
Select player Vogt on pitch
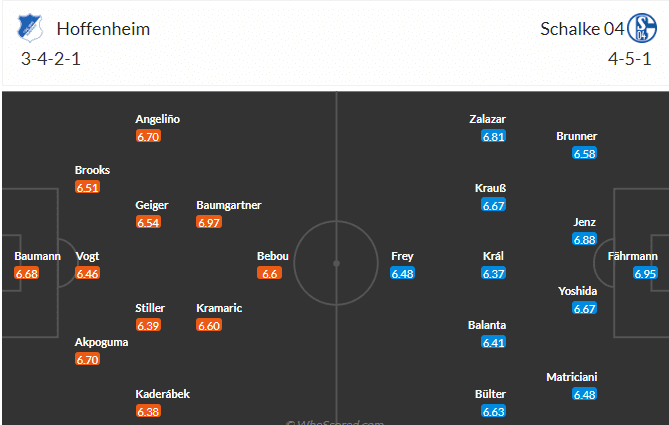coord(88,256)
